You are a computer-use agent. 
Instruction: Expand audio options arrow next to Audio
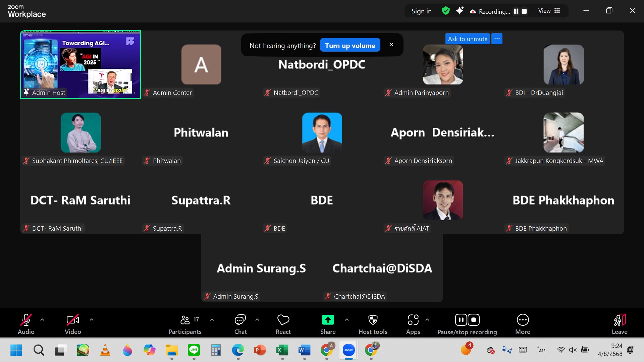(42, 320)
